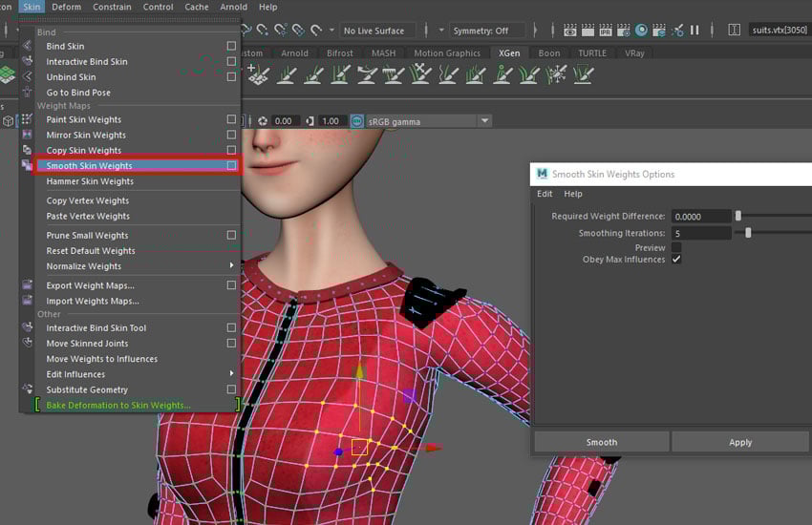Click the sRGB gamma color management icon
The height and width of the screenshot is (525, 812).
tap(357, 121)
